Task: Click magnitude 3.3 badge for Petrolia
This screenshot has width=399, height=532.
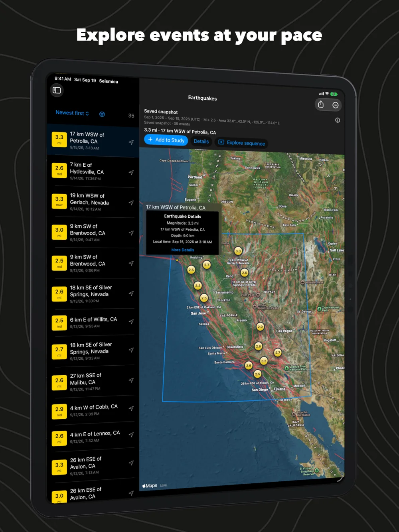Action: pos(59,140)
